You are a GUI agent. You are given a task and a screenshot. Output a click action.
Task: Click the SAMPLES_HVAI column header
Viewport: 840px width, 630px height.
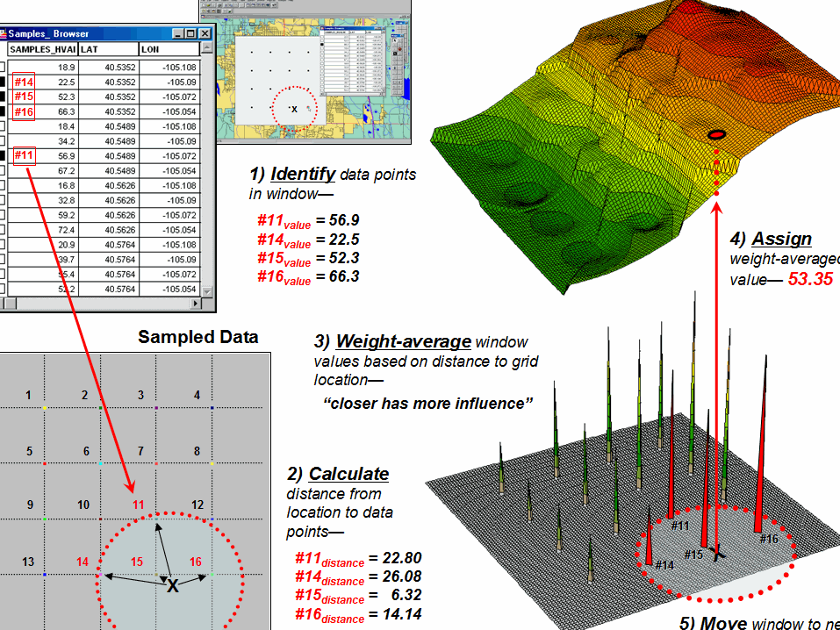(43, 49)
